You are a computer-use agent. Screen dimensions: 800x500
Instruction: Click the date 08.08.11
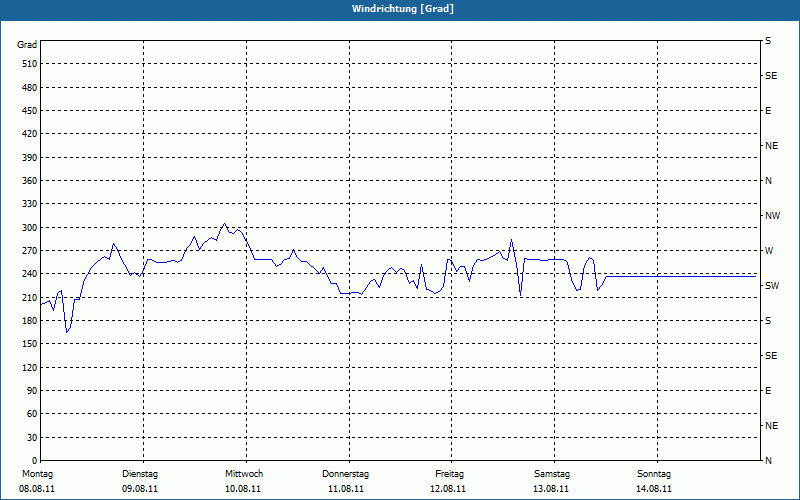[x=37, y=489]
